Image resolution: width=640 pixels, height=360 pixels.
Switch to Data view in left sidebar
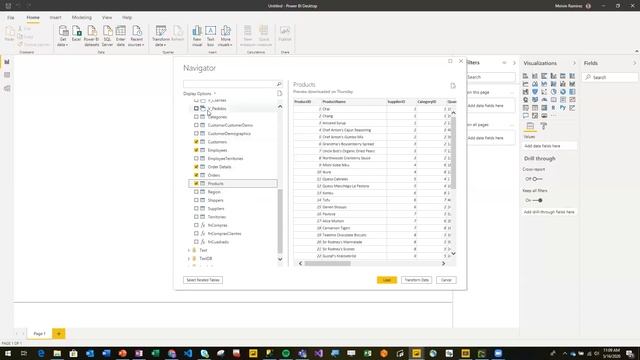pos(7,75)
